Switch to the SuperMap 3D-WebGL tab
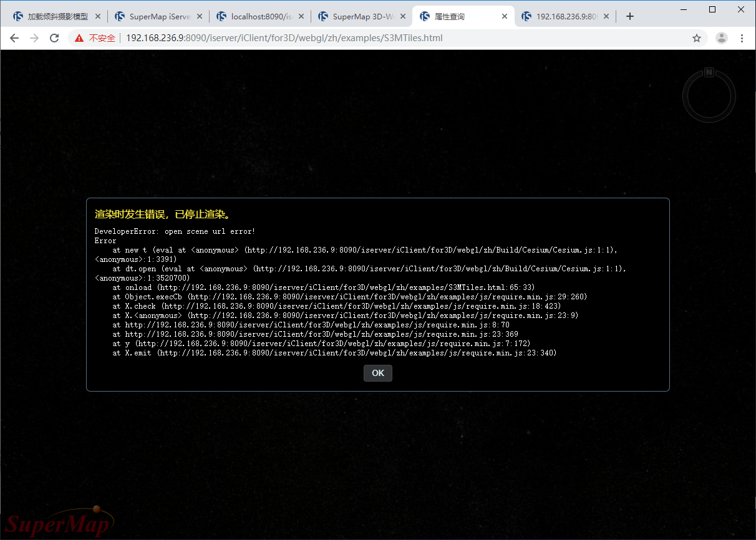Screen dimensions: 756x540 361,17
